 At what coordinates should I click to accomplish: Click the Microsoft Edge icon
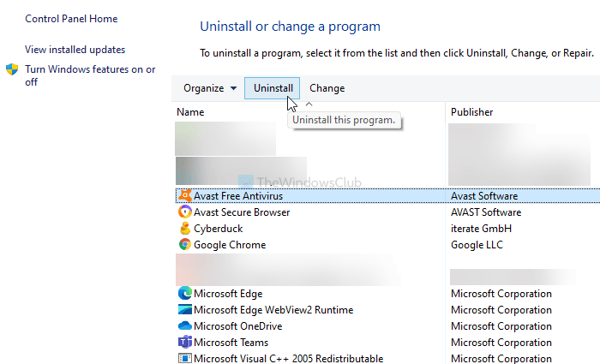[184, 294]
